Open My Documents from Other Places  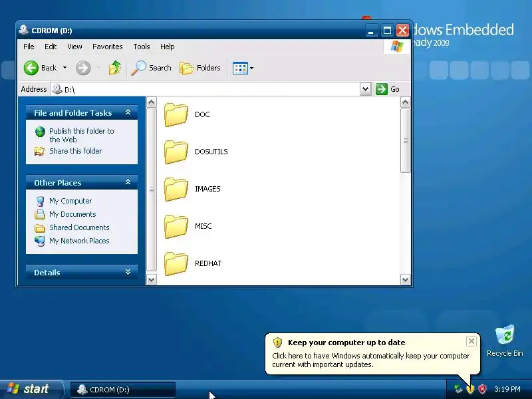coord(72,214)
